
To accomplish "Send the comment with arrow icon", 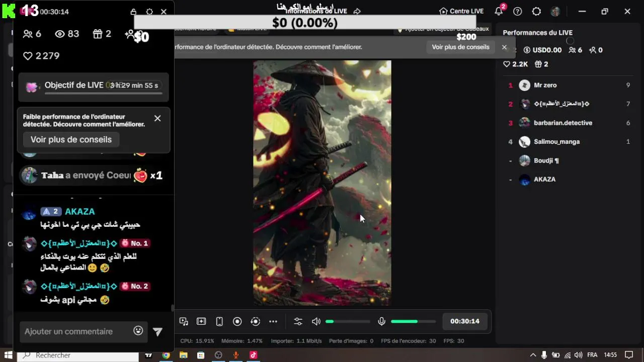I will tap(157, 331).
